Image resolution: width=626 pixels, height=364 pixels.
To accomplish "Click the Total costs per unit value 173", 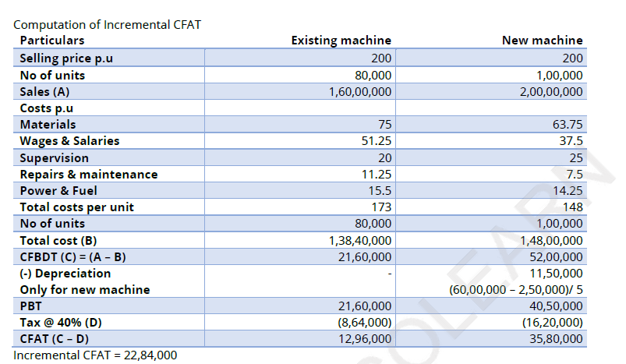I will pyautogui.click(x=380, y=207).
